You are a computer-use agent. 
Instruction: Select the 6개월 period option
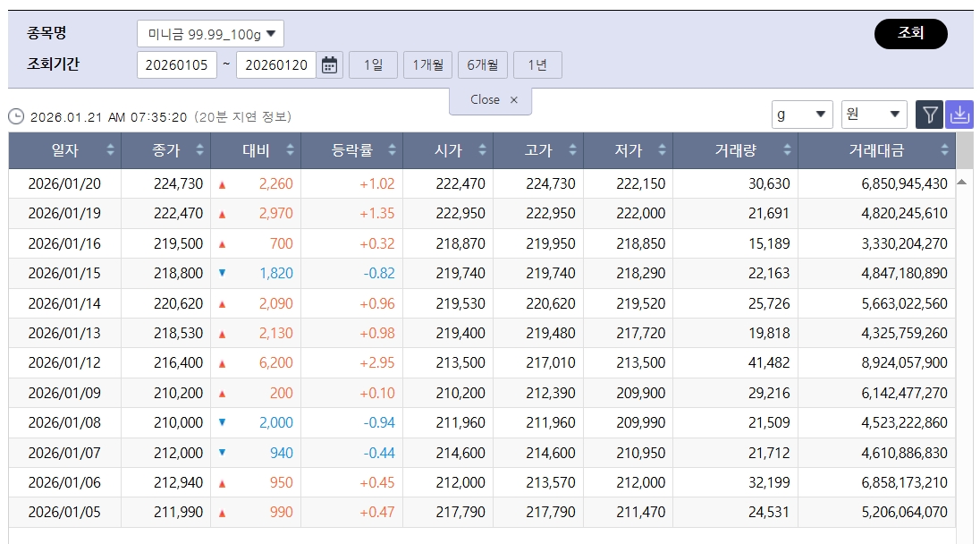click(x=483, y=65)
